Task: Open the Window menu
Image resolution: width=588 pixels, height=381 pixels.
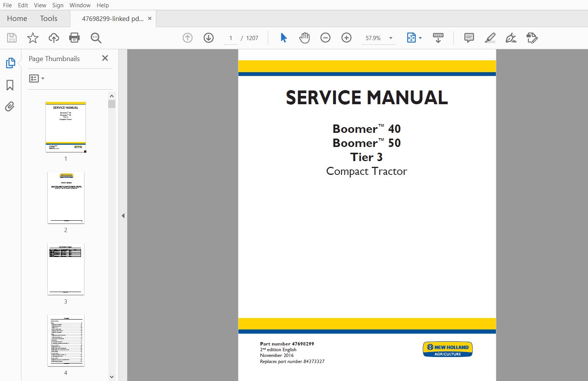Action: point(80,5)
